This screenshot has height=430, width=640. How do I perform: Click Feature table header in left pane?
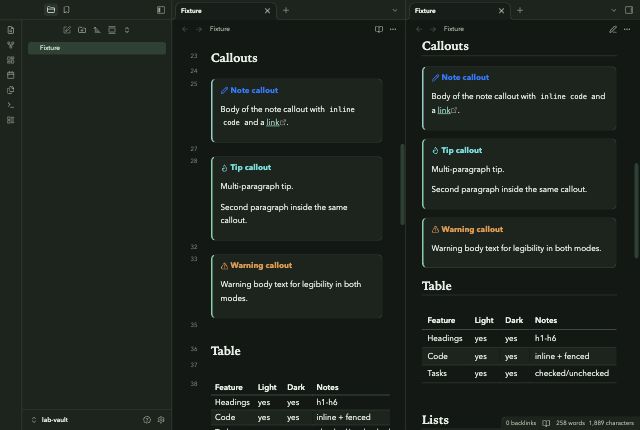229,388
